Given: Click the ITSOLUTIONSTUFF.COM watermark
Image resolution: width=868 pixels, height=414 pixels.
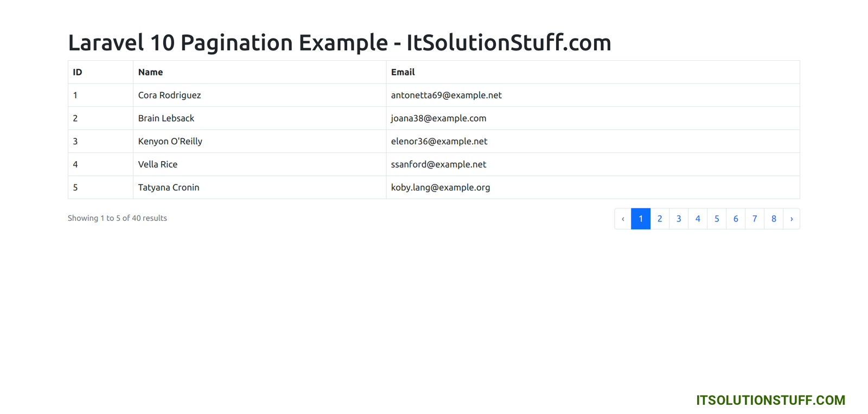Looking at the screenshot, I should 770,400.
